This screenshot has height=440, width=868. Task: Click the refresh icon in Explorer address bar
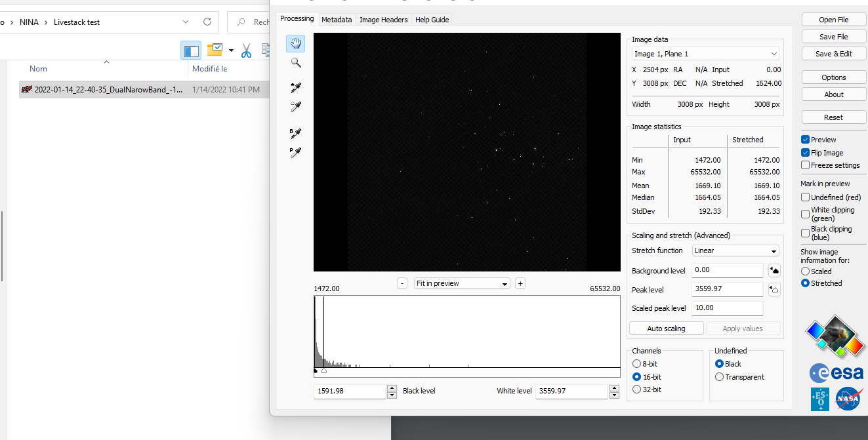[x=207, y=22]
